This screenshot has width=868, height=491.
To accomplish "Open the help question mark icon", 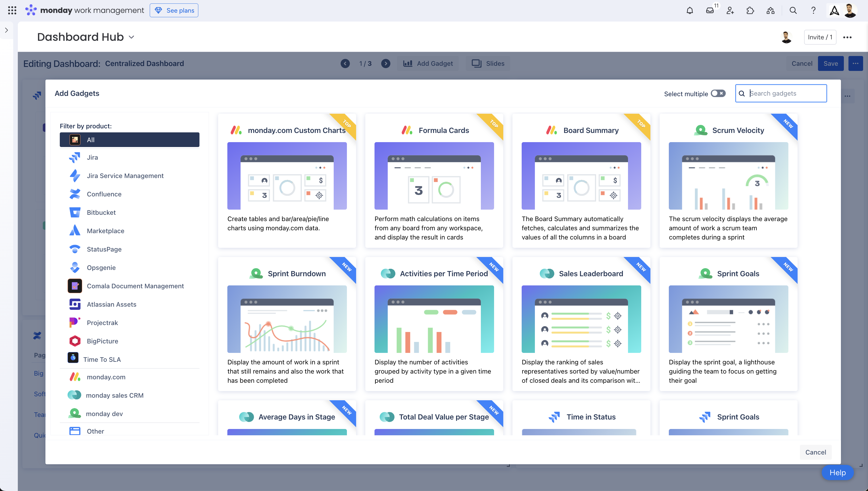I will click(813, 10).
